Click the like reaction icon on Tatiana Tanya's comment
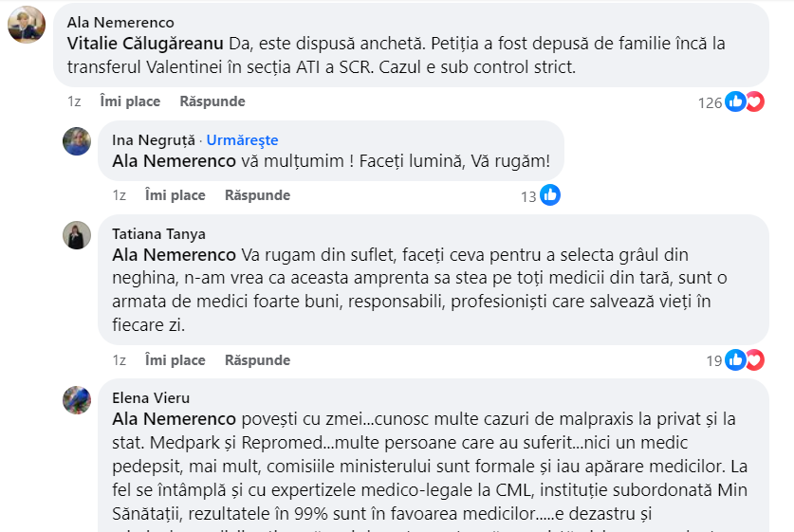Viewport: 794px width, 532px height. 736,360
